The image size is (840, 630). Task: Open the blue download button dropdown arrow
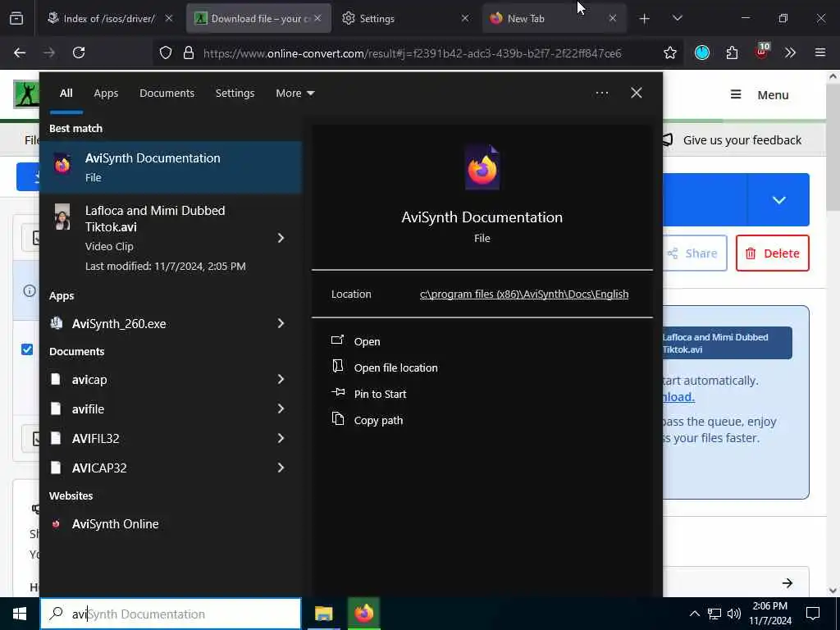pos(778,200)
